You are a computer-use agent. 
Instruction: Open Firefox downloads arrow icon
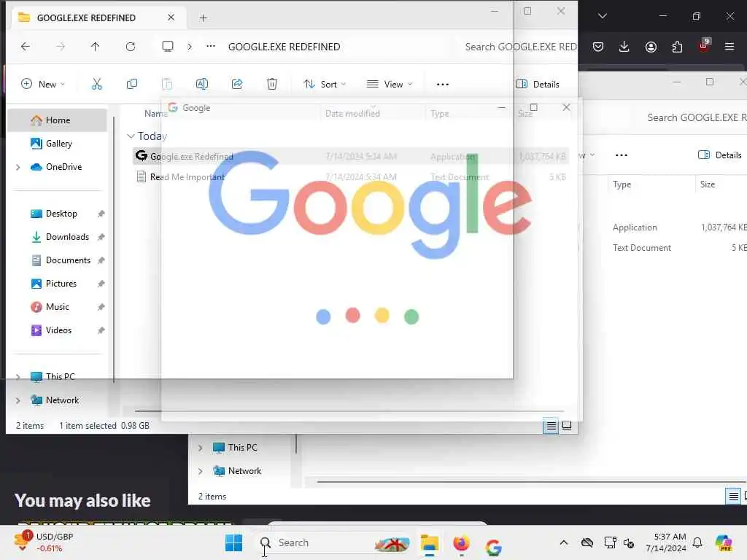click(624, 47)
